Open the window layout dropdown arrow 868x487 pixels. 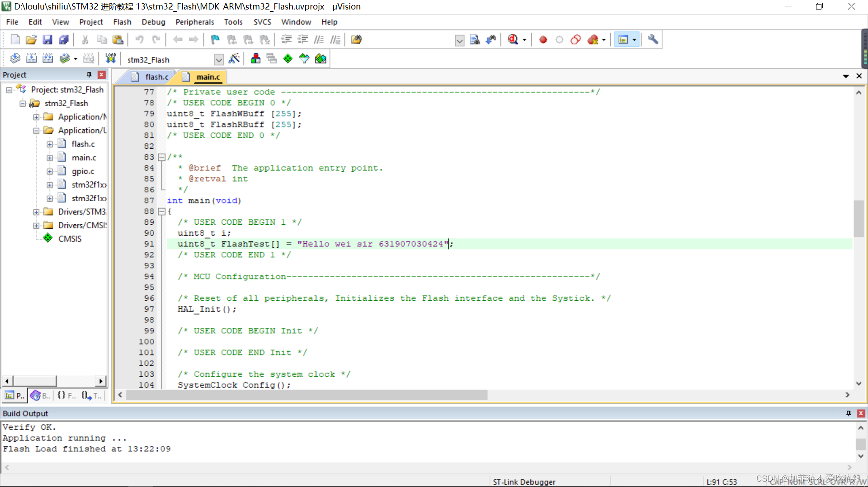pyautogui.click(x=634, y=40)
